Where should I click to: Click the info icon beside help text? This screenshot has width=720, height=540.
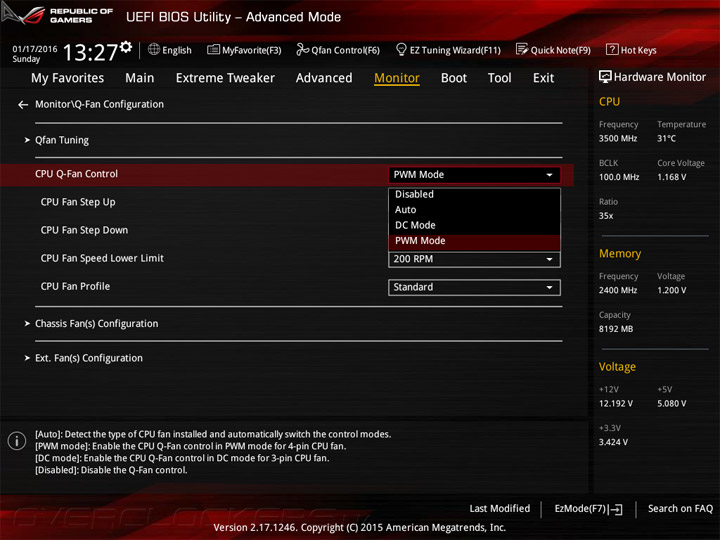tap(17, 441)
